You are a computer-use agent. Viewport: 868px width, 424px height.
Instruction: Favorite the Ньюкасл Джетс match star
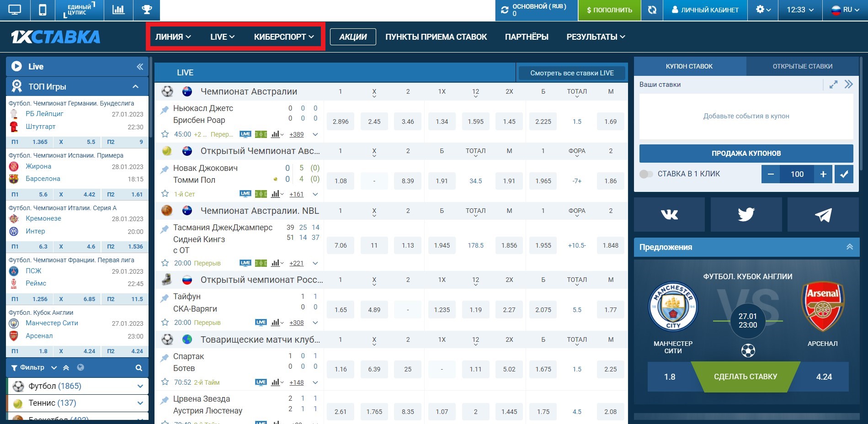[x=165, y=134]
